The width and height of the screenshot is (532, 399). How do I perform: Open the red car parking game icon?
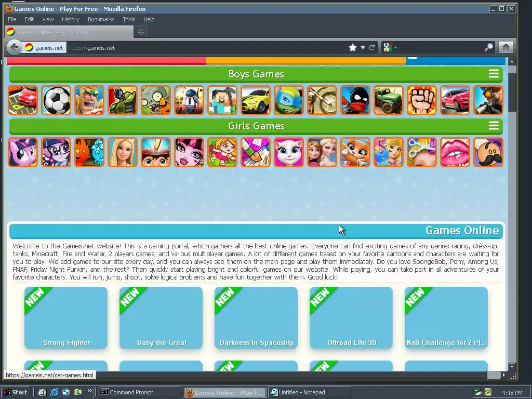(x=23, y=100)
